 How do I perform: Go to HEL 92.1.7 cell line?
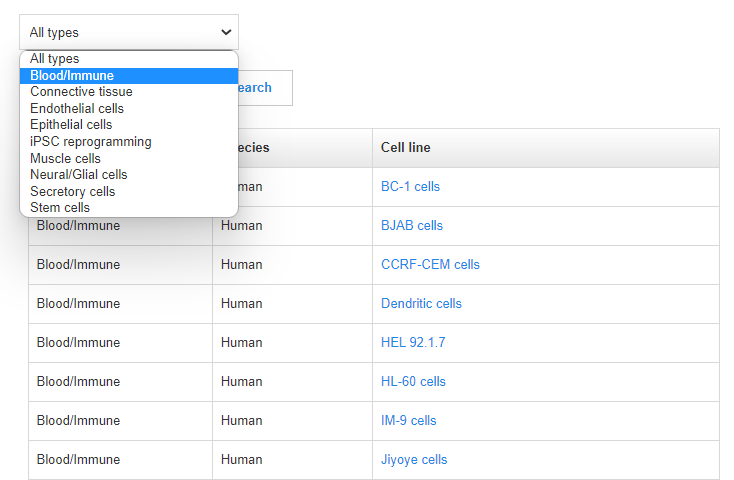[x=413, y=343]
